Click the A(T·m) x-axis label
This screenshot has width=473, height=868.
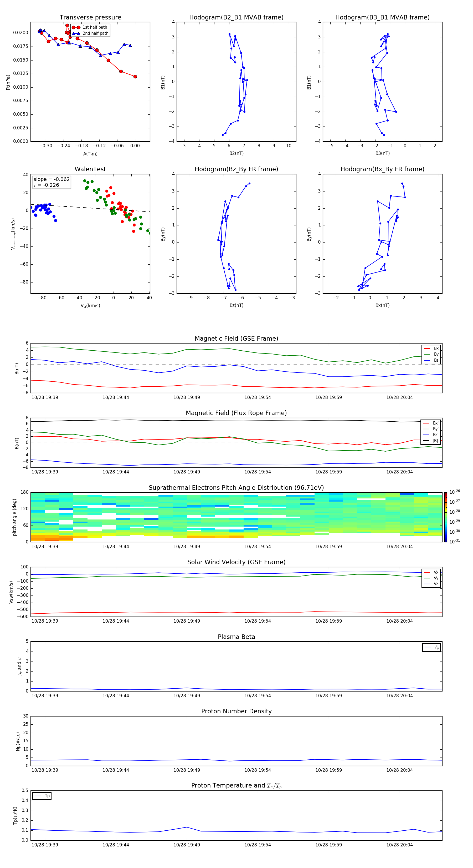pyautogui.click(x=90, y=154)
